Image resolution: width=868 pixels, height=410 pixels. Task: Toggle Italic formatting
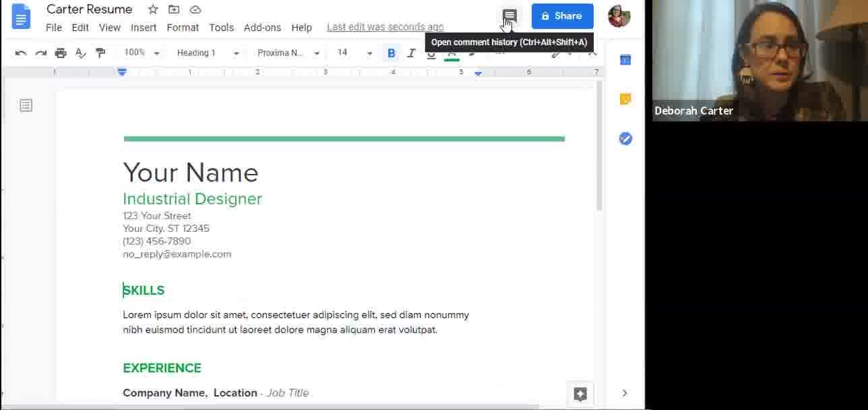click(411, 53)
